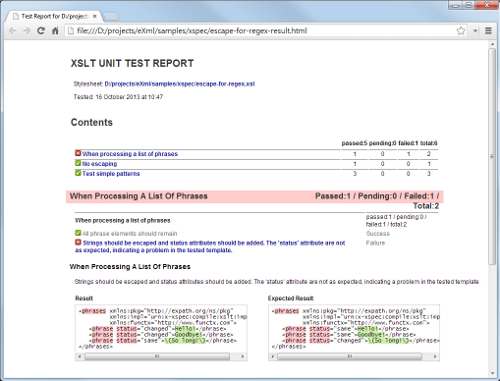Screen dimensions: 500x381
Task: Click the 'XSLT UNIT TEST REPORT' heading
Action: click(x=132, y=63)
